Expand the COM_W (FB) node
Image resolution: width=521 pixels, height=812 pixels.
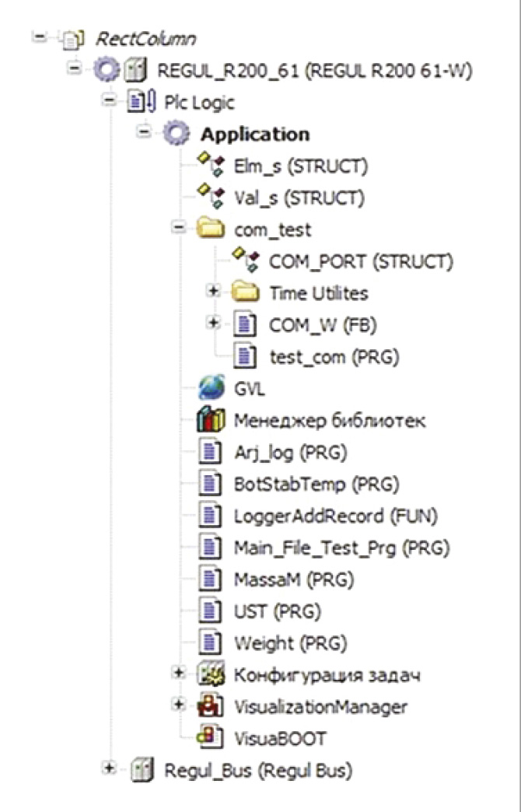[x=213, y=323]
